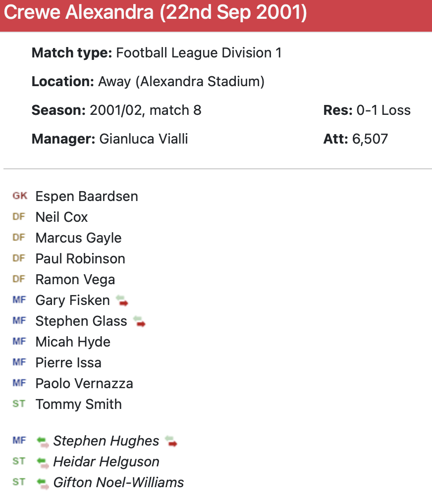Open Paolo Vernazza's player link

click(84, 383)
